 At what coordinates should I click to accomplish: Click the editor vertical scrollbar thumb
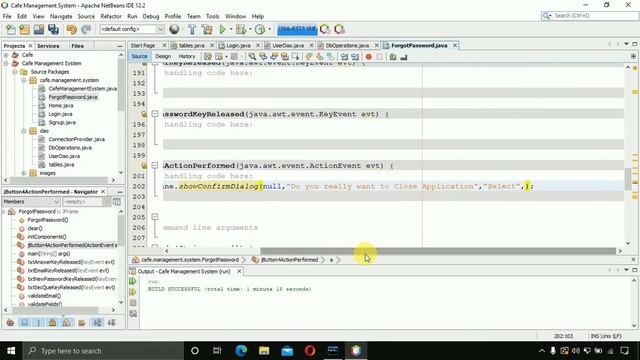[627, 180]
